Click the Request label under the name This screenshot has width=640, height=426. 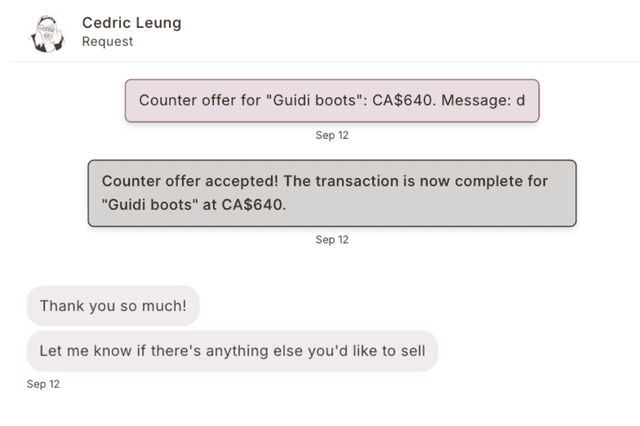pos(107,42)
